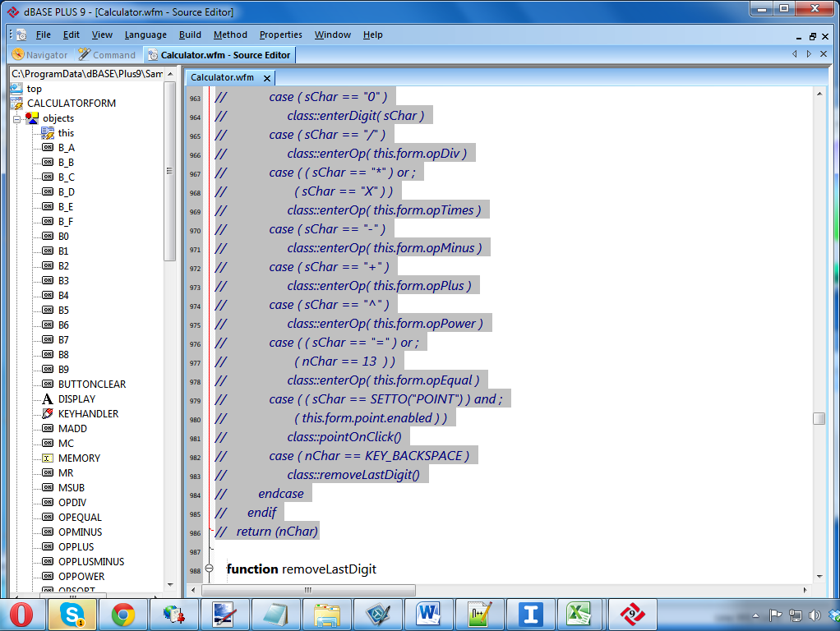The height and width of the screenshot is (631, 840).
Task: Select OPMINUS in the object tree
Action: coord(81,532)
